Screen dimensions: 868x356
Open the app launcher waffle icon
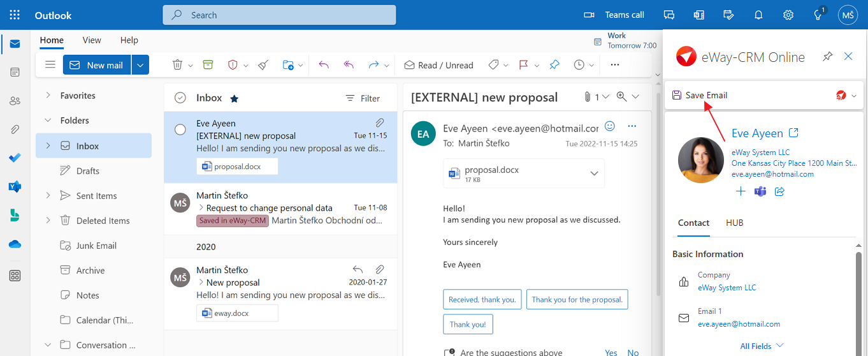pyautogui.click(x=15, y=15)
